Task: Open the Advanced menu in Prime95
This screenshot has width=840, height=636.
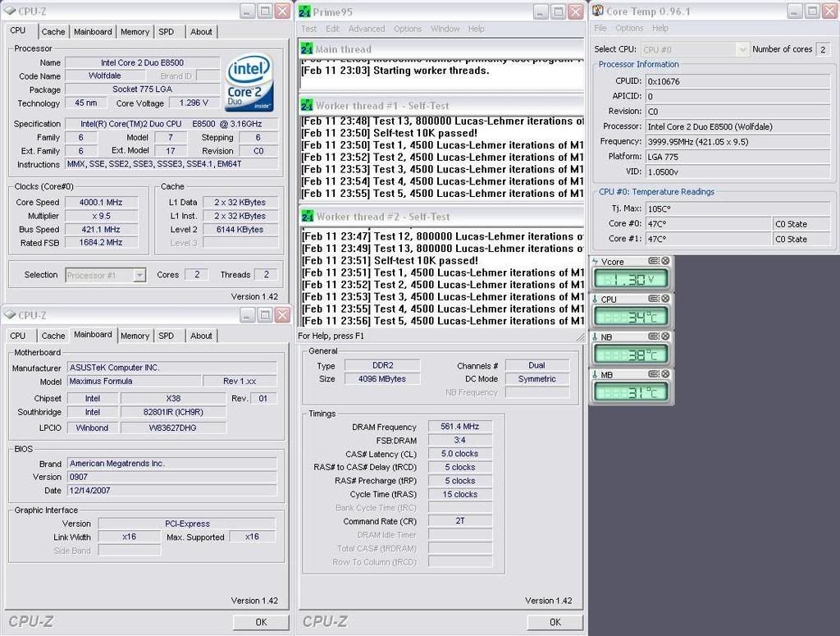Action: [x=367, y=29]
